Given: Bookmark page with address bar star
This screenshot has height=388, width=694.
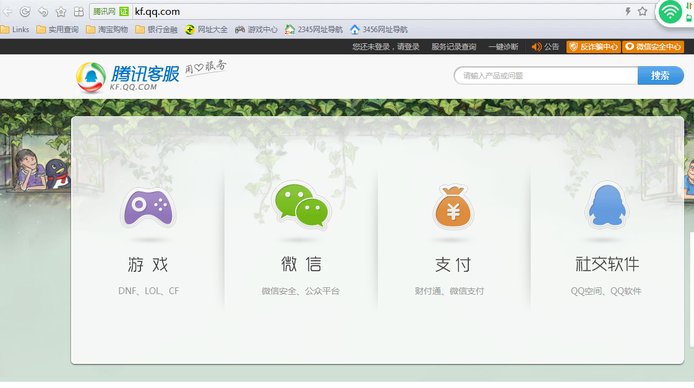Looking at the screenshot, I should [x=643, y=12].
